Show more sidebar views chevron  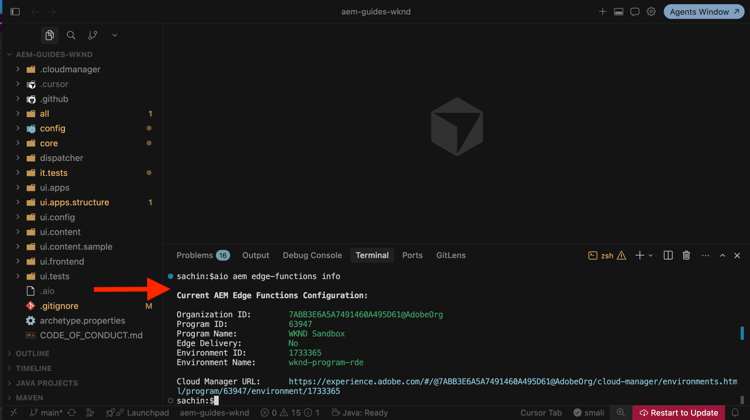coord(114,35)
